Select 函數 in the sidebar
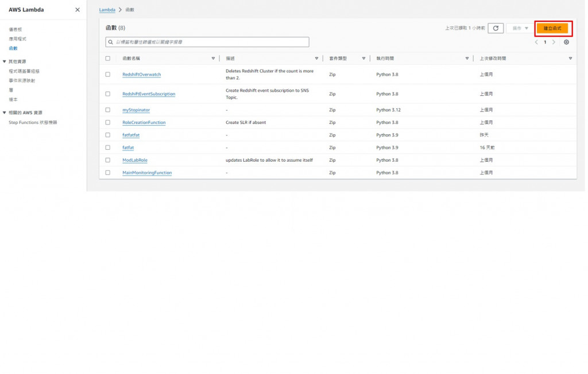Viewport: 588px width, 374px height. (13, 48)
